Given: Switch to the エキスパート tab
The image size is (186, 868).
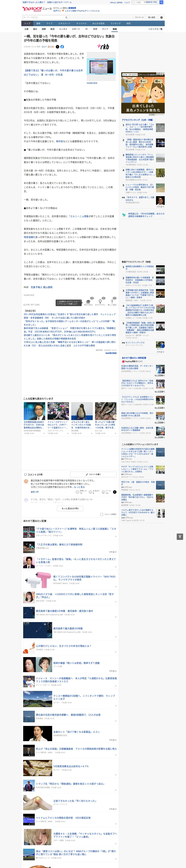Looking at the screenshot, I should tap(64, 24).
